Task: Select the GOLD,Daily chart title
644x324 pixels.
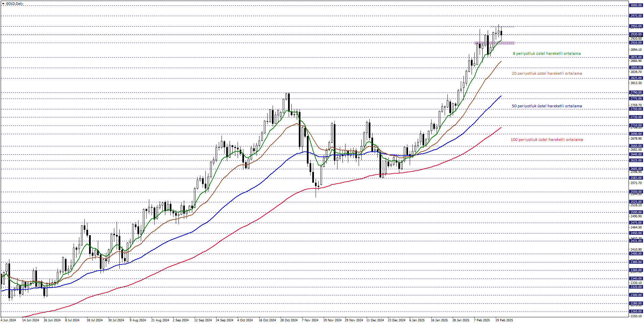Action: (x=14, y=4)
